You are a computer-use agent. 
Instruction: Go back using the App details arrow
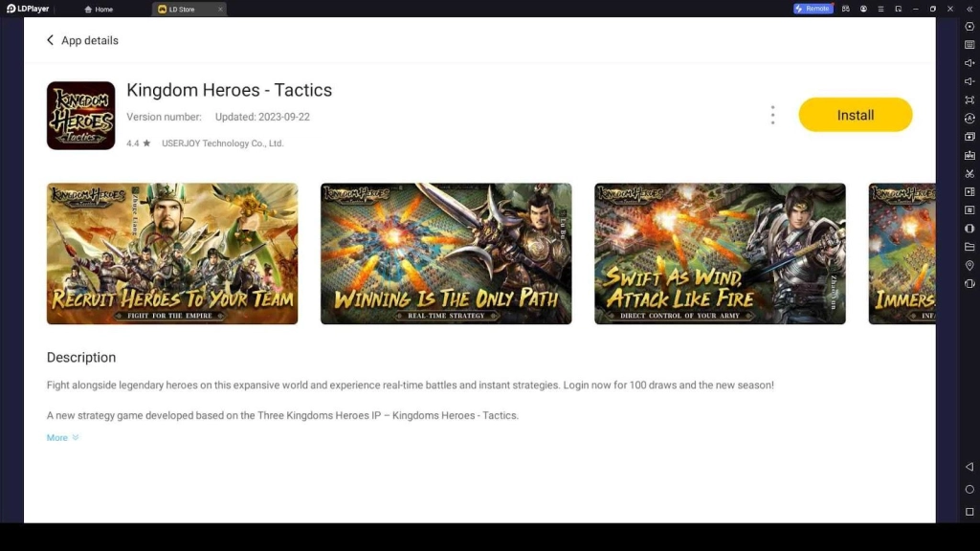click(x=50, y=40)
